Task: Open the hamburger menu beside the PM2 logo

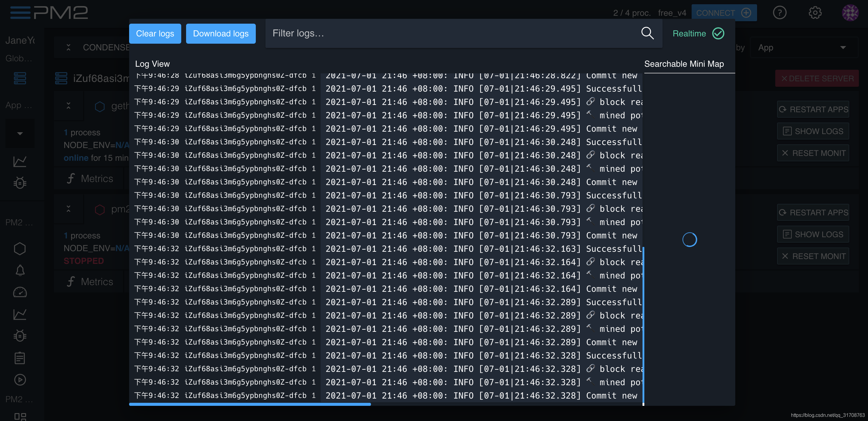Action: [20, 12]
